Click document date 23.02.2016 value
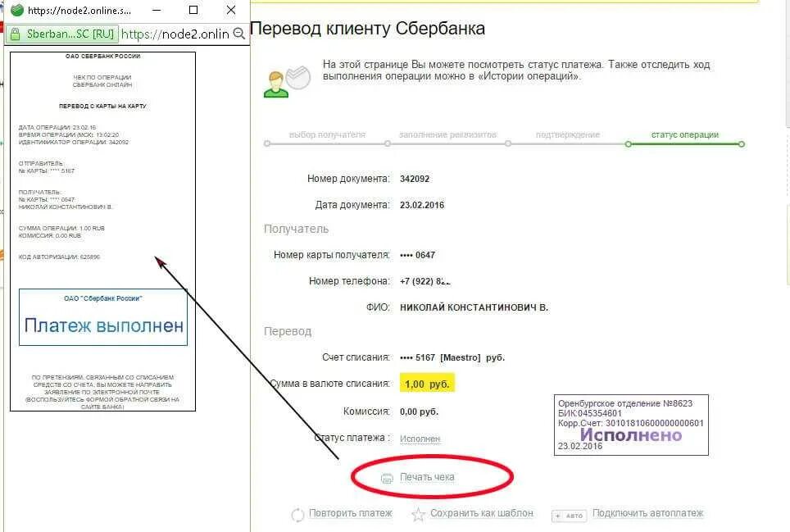The width and height of the screenshot is (790, 532). click(422, 205)
